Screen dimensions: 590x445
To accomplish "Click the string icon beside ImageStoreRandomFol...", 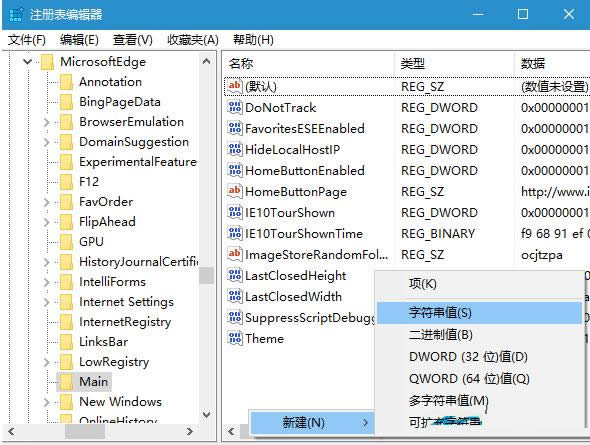I will [x=234, y=254].
